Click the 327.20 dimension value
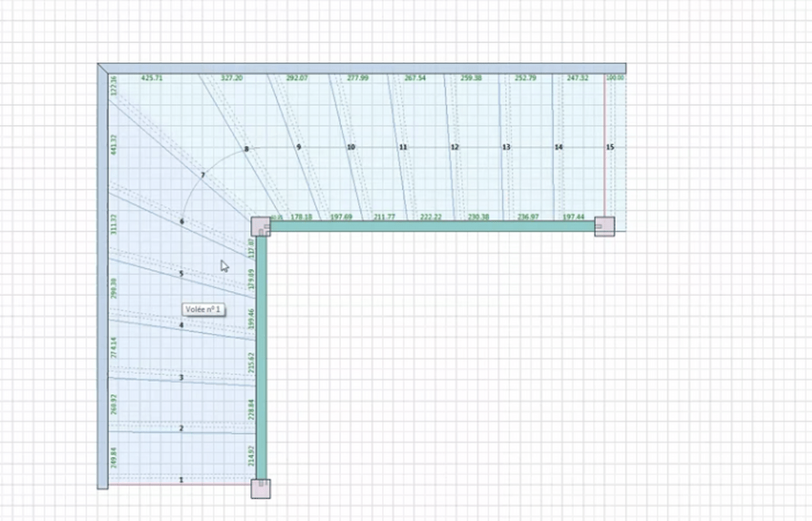Viewport: 812px width, 521px height. (x=232, y=79)
